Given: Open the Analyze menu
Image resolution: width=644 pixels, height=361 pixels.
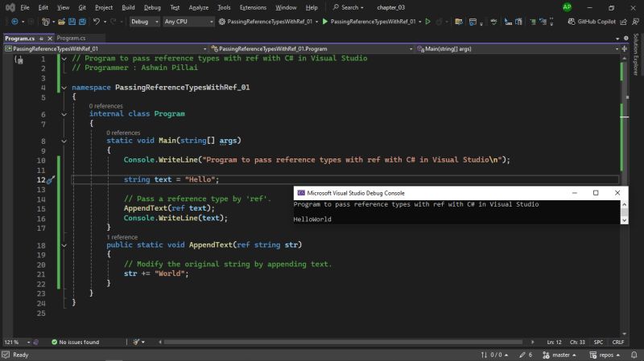Looking at the screenshot, I should point(198,7).
